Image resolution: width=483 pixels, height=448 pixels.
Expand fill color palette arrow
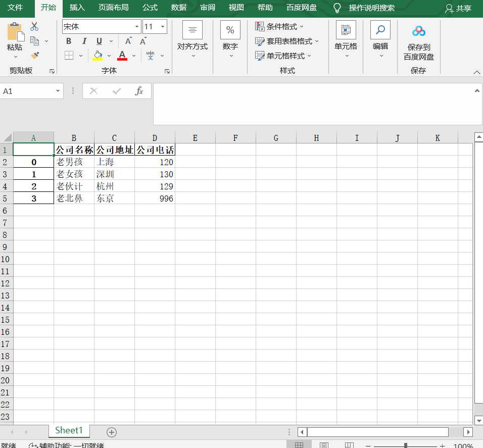tap(109, 56)
